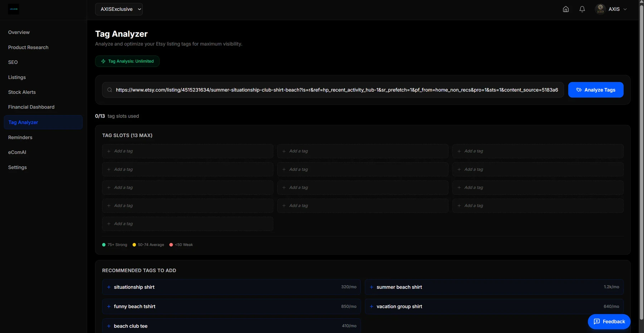Image resolution: width=644 pixels, height=333 pixels.
Task: Open notifications bell icon
Action: [x=582, y=9]
